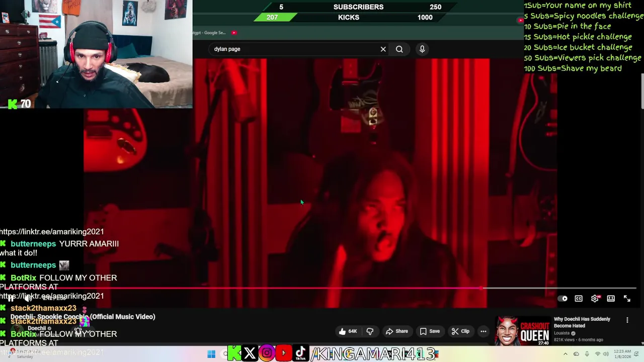Switch player to theater mode
This screenshot has height=362, width=644.
click(611, 299)
